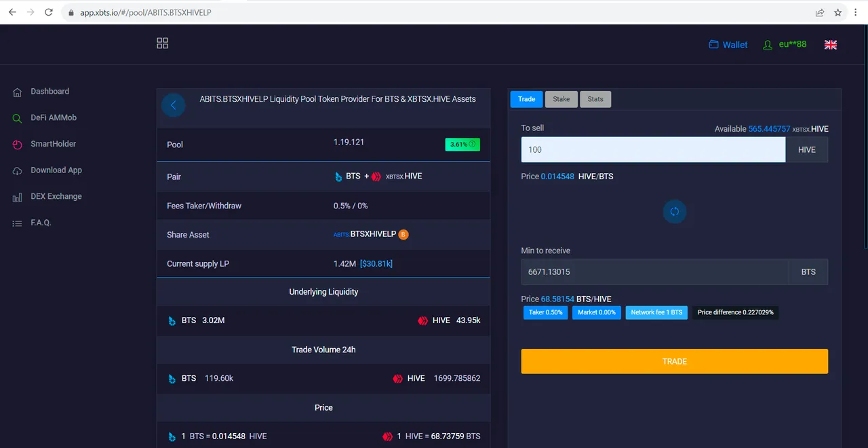This screenshot has height=448, width=868.
Task: Click the BTS icon under Trade Volume 24h
Action: 172,379
